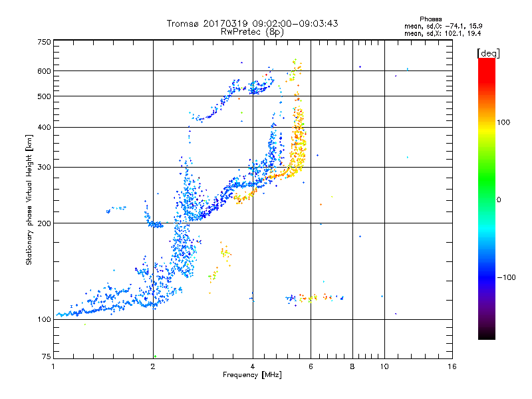Click the x-axis tick label '6'

(x=311, y=366)
